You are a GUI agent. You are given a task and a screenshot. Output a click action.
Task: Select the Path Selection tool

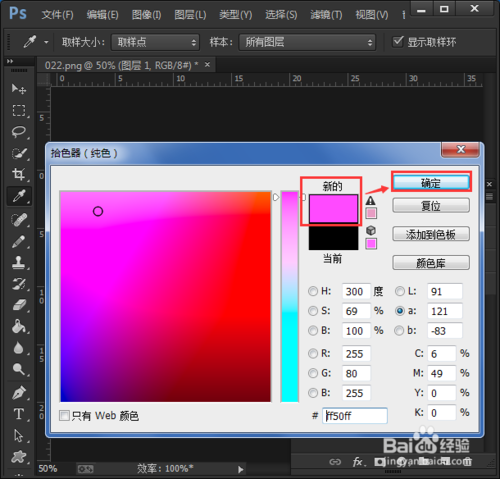tap(19, 435)
